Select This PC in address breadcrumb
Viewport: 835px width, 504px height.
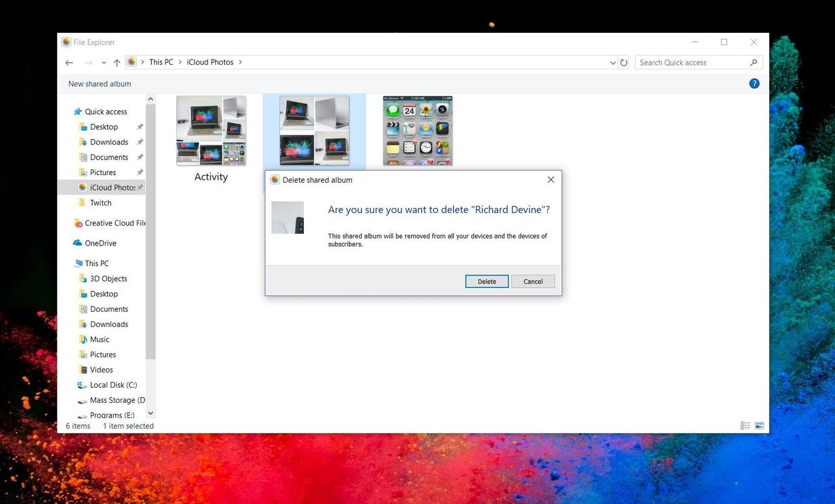coord(161,62)
